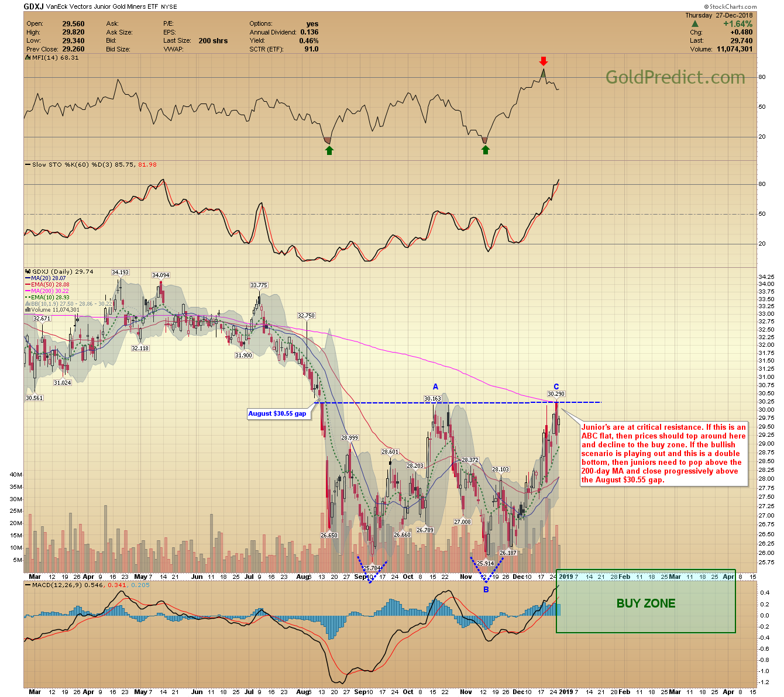Click the Annual Dividend value 0.136

click(x=310, y=33)
